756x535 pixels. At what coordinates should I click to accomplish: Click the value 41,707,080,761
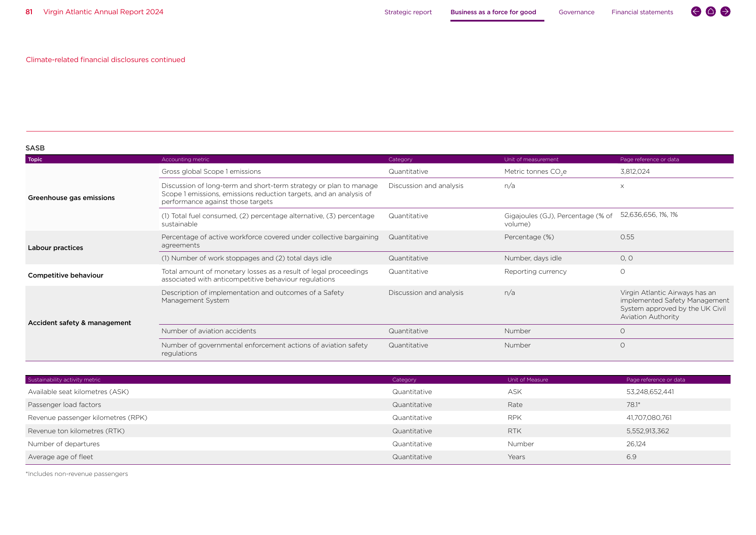pyautogui.click(x=649, y=418)
